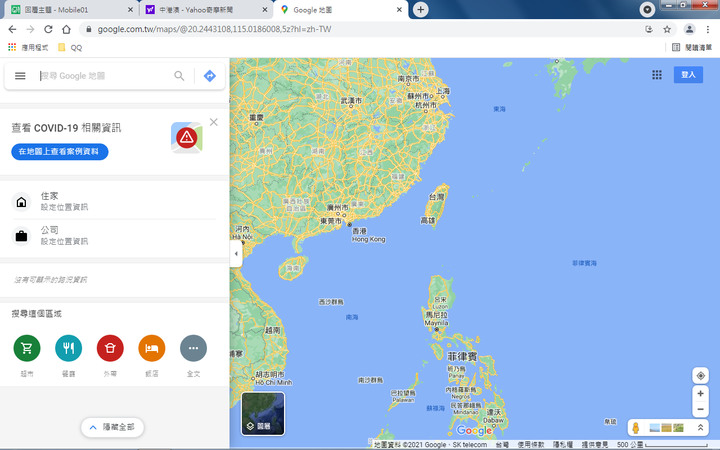Click the 高雄 label on the map
The image size is (720, 450).
point(428,221)
